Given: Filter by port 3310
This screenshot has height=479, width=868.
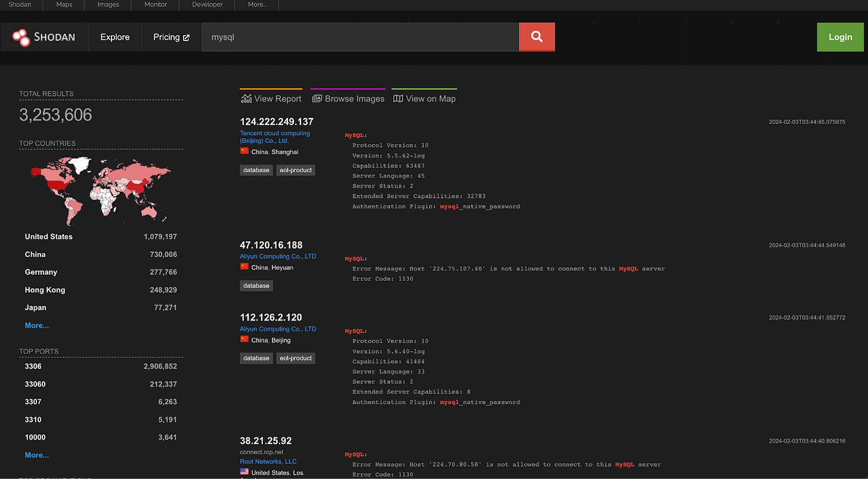Looking at the screenshot, I should (33, 420).
